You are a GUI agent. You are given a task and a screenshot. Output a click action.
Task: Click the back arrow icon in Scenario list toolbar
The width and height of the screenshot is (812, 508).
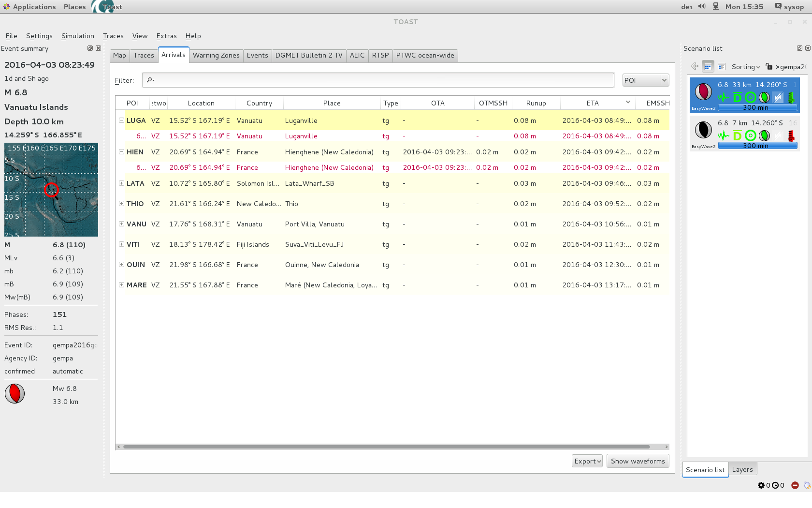(x=695, y=66)
